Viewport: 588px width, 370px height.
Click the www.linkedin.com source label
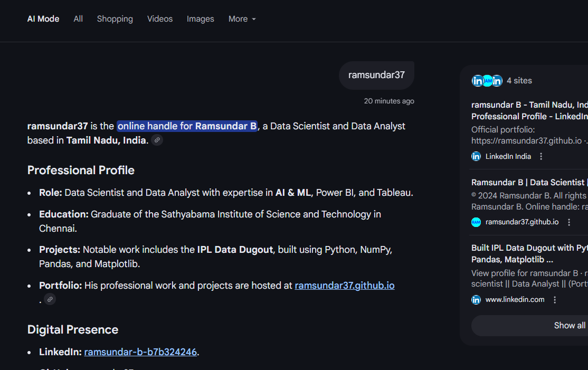(515, 299)
